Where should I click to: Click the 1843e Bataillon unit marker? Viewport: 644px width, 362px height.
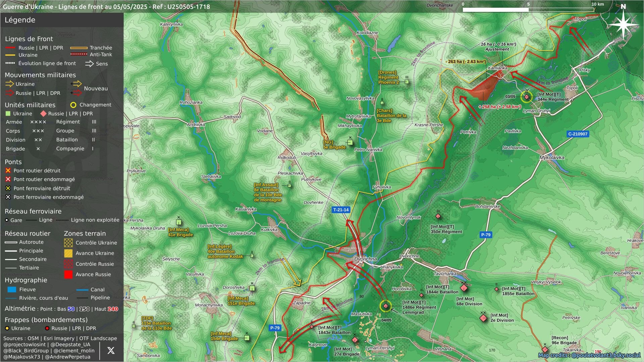click(x=312, y=326)
